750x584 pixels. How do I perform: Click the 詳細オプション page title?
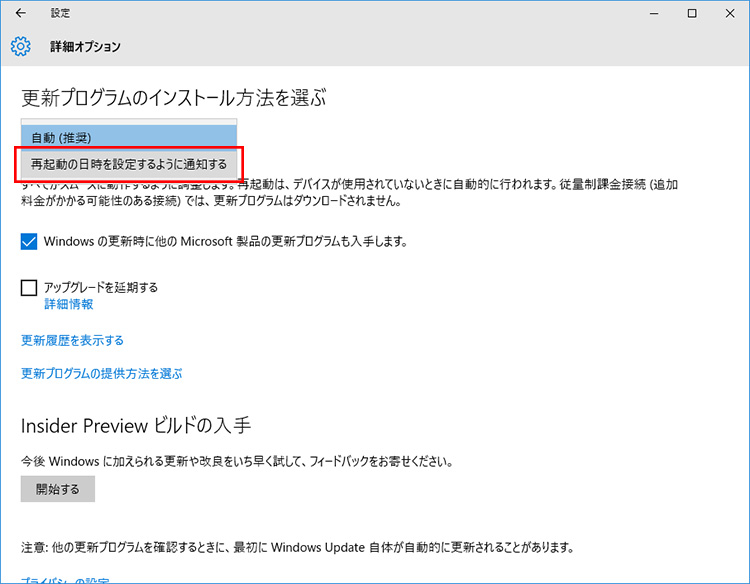86,47
